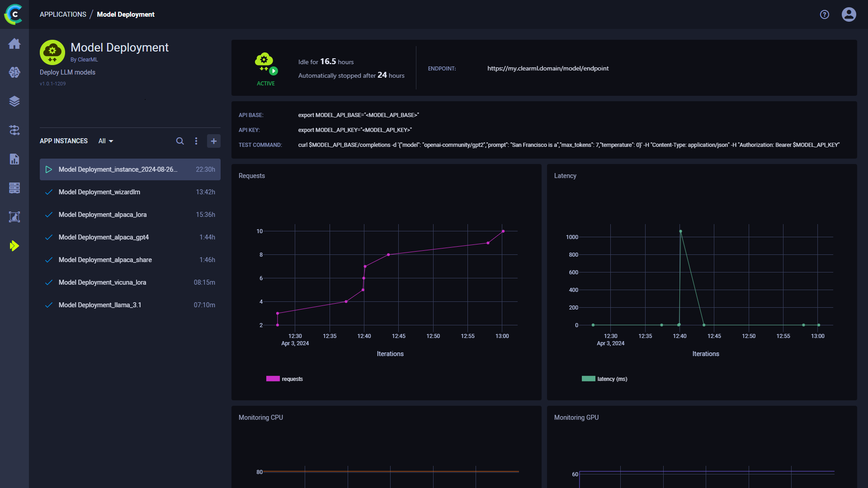The image size is (868, 488).
Task: Select the Model Deployment_wizardlm instance
Action: tap(99, 192)
